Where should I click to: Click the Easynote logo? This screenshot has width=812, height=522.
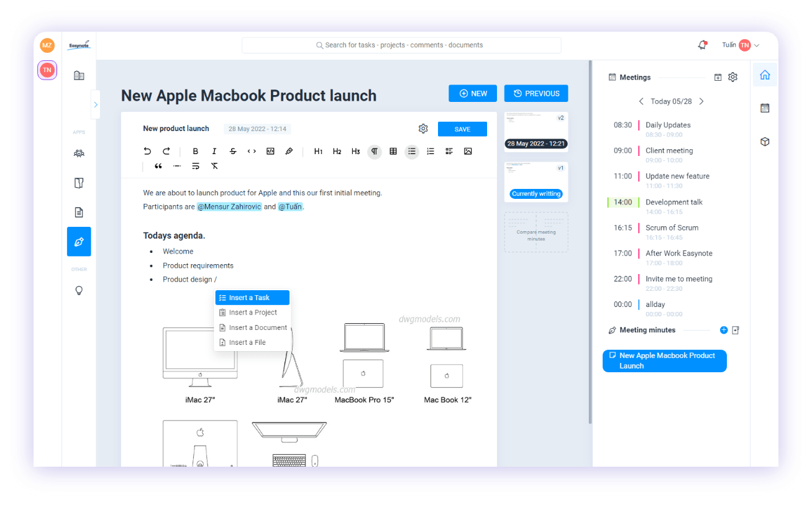(x=79, y=45)
